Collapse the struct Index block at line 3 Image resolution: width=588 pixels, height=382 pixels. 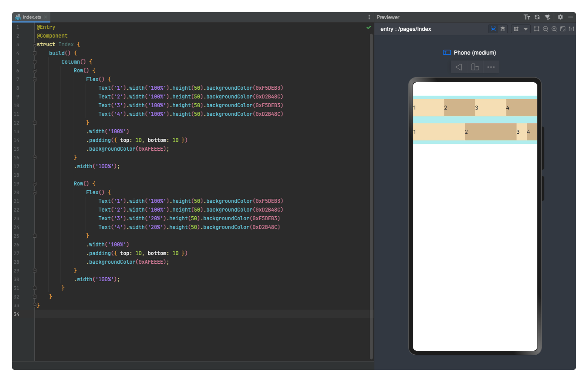point(35,44)
